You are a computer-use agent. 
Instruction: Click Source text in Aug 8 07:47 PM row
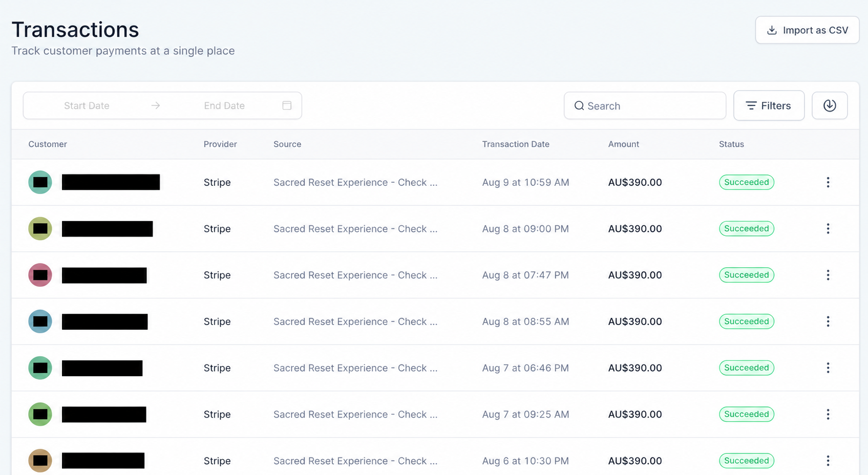(x=355, y=275)
